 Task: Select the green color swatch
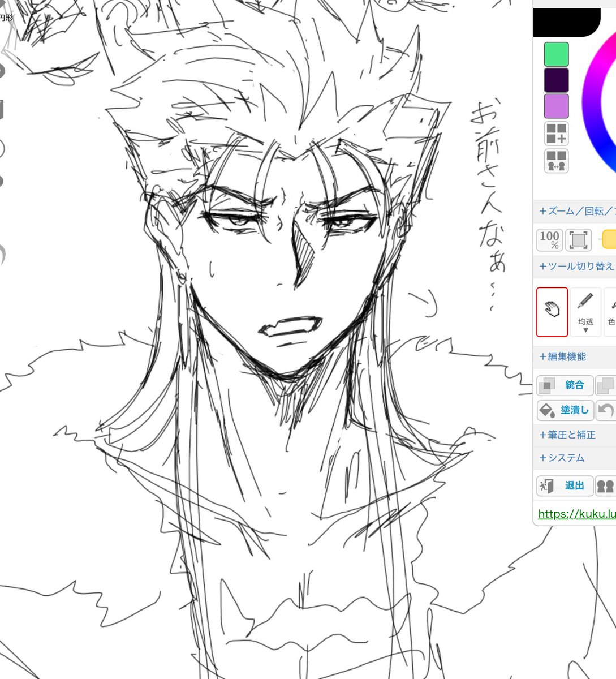pyautogui.click(x=555, y=54)
